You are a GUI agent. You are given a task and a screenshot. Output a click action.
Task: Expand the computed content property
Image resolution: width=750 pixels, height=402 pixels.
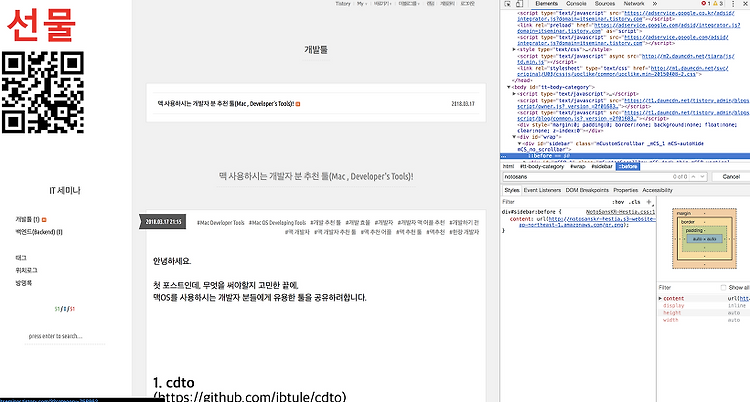pos(661,298)
